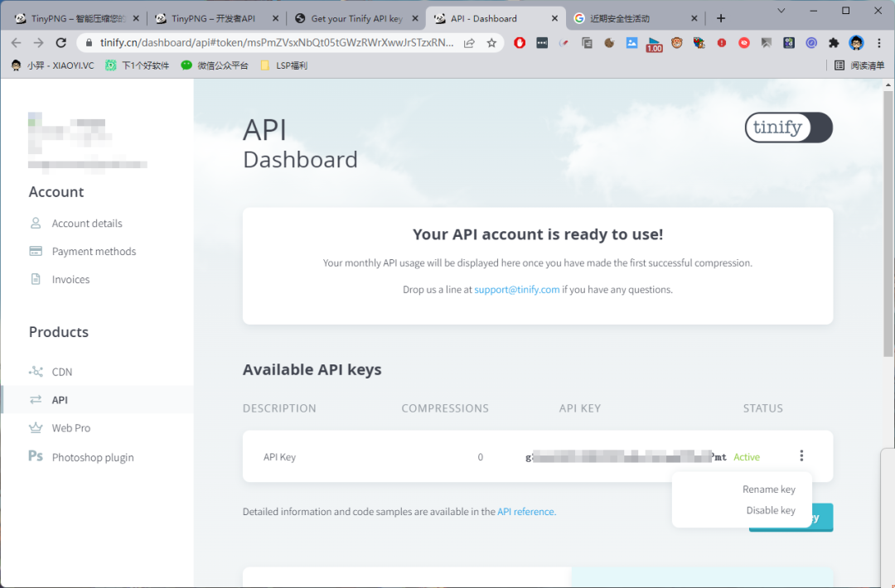895x588 pixels.
Task: Choose Rename key from the menu
Action: pyautogui.click(x=768, y=489)
